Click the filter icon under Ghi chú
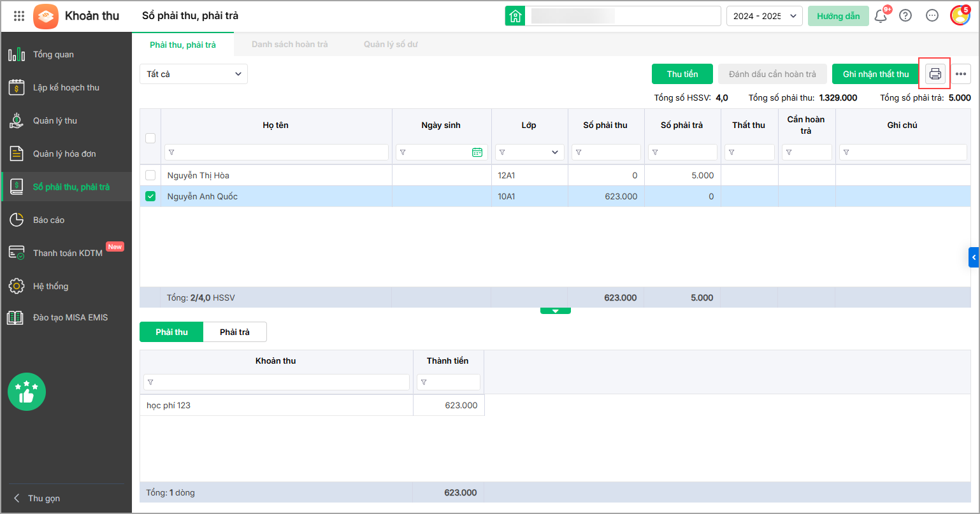Image resolution: width=980 pixels, height=514 pixels. 846,152
